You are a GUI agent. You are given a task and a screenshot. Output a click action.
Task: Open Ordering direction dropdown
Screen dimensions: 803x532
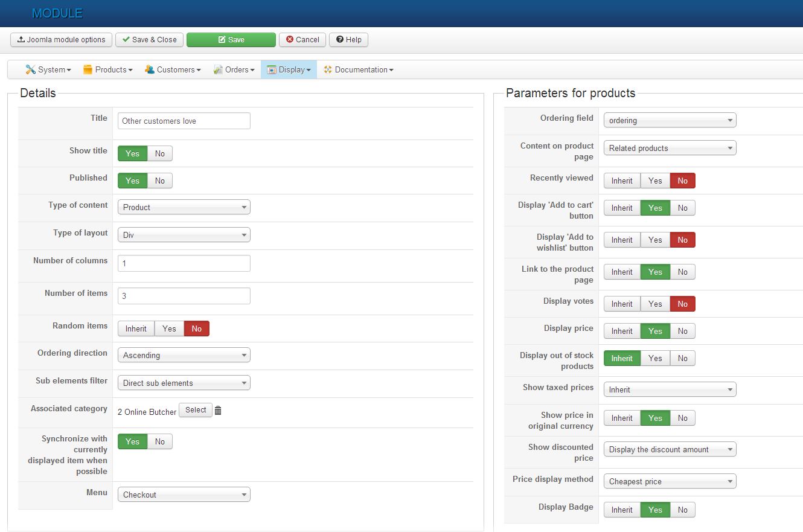[184, 355]
